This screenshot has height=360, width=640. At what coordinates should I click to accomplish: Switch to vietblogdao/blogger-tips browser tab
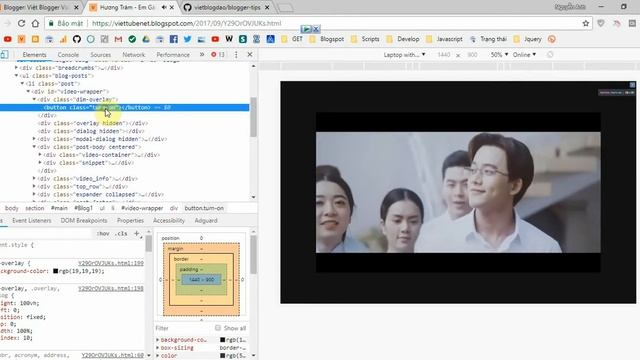pos(227,7)
